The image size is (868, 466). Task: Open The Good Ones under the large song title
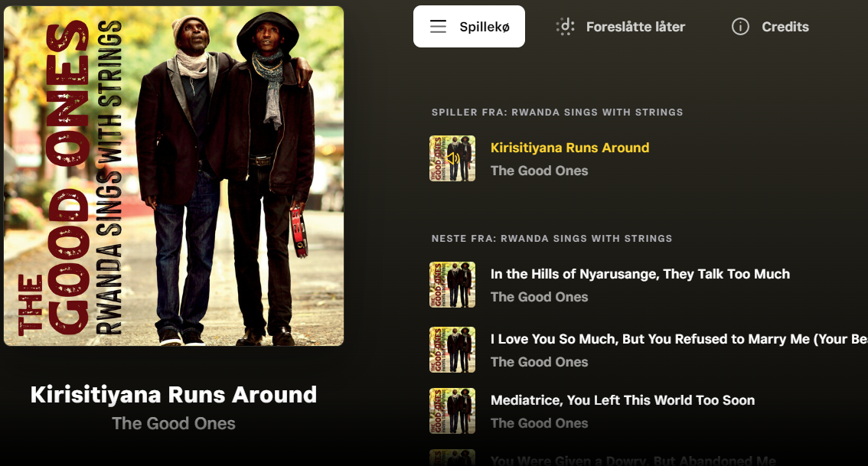pyautogui.click(x=174, y=423)
